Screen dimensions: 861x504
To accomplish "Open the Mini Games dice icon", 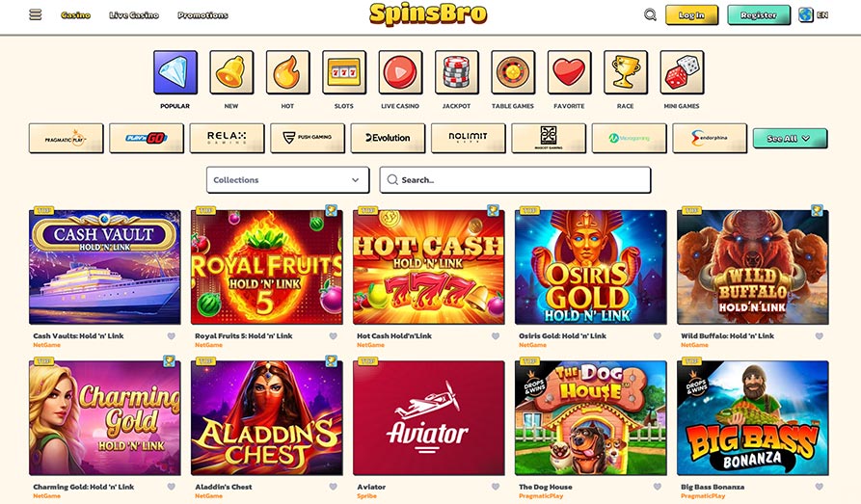I will tap(682, 72).
